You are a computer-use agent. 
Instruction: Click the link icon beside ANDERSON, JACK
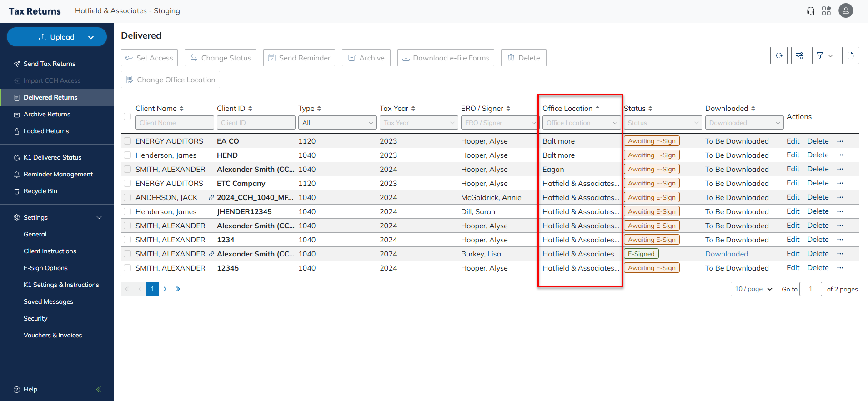click(x=211, y=198)
